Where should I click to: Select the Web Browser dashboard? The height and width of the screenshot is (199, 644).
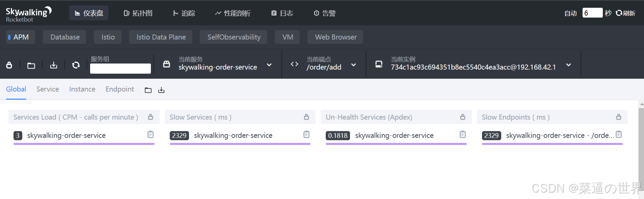click(336, 37)
